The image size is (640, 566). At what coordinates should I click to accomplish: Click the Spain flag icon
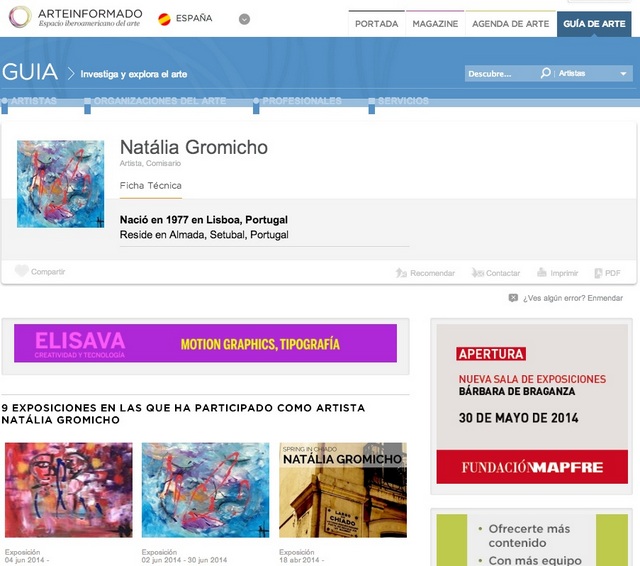(x=164, y=19)
